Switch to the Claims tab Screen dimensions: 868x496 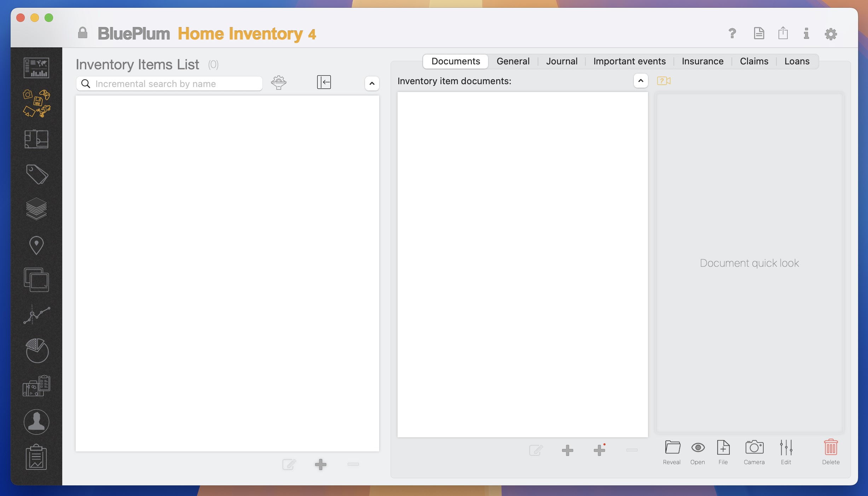click(x=754, y=61)
